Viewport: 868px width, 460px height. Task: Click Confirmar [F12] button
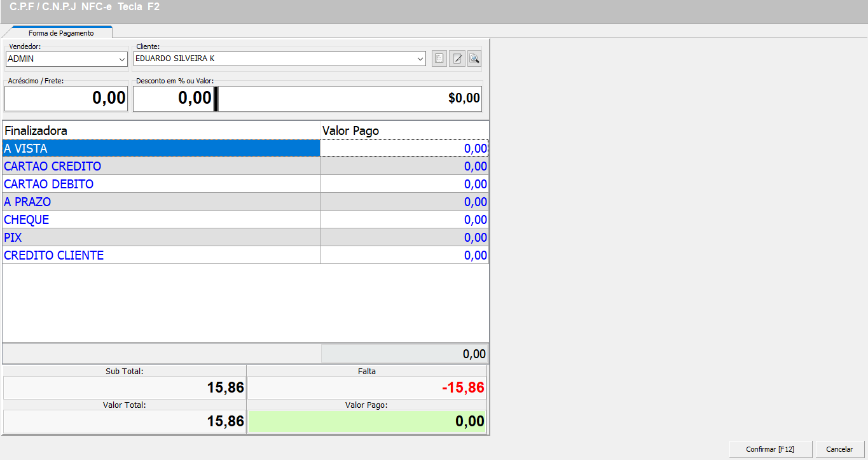770,449
